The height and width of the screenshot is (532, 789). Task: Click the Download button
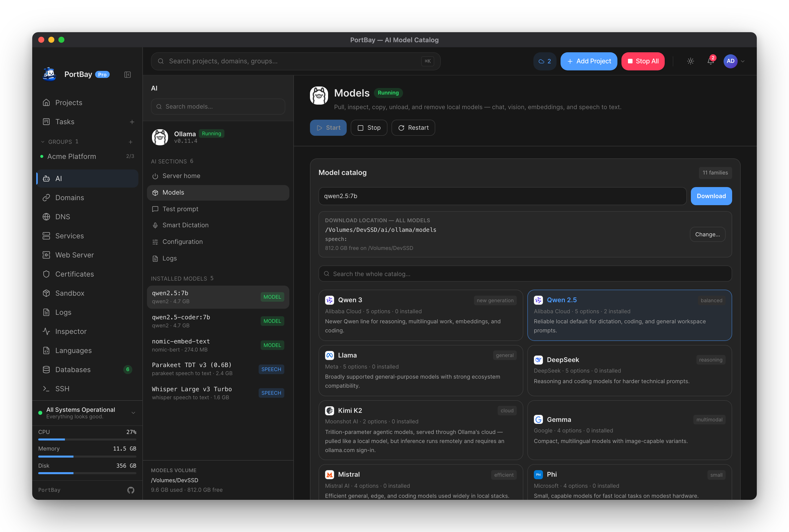(x=711, y=196)
